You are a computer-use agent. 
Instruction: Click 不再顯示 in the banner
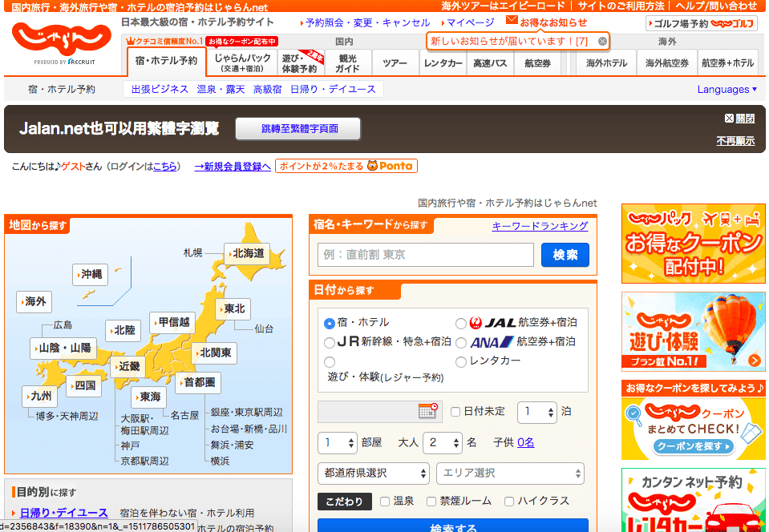[735, 141]
